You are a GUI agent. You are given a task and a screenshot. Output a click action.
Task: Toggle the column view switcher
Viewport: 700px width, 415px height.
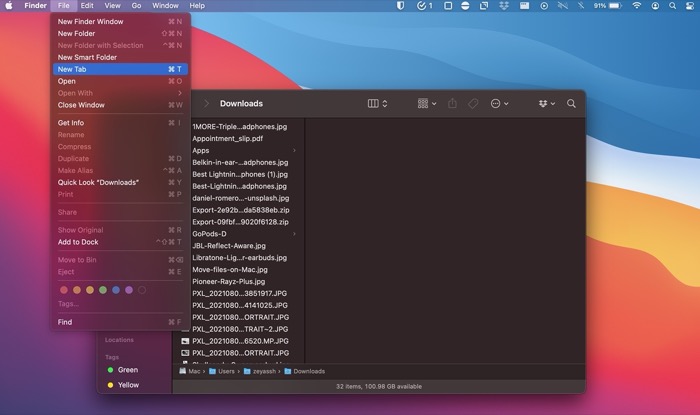tap(377, 103)
